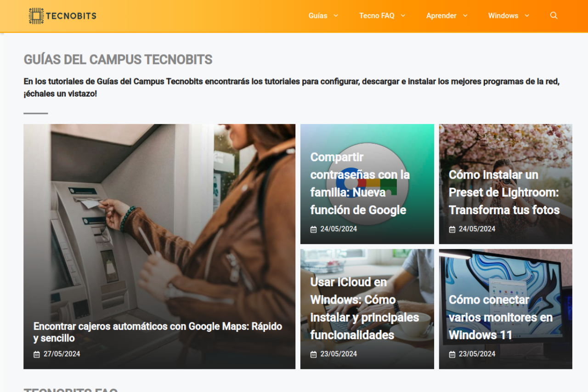The height and width of the screenshot is (392, 588).
Task: Expand the Windows dropdown chevron
Action: click(x=527, y=16)
